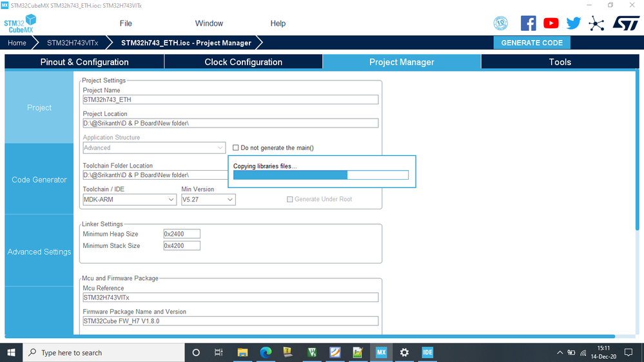
Task: Toggle Do not generate the main() checkbox
Action: pos(235,148)
